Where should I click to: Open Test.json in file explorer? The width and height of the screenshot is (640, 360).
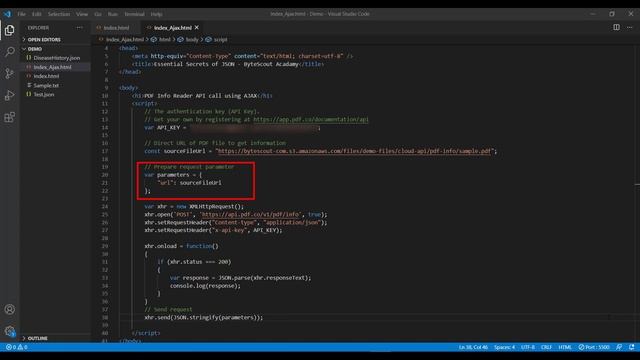pos(44,94)
